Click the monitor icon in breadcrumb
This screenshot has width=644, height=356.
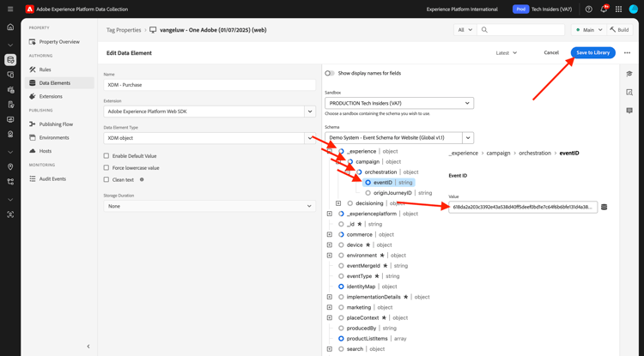pyautogui.click(x=153, y=30)
